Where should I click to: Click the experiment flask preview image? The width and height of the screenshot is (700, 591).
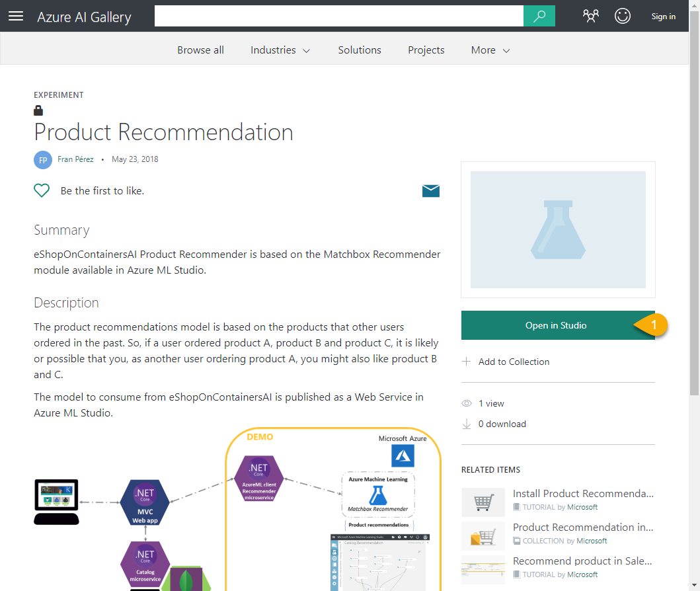coord(558,229)
